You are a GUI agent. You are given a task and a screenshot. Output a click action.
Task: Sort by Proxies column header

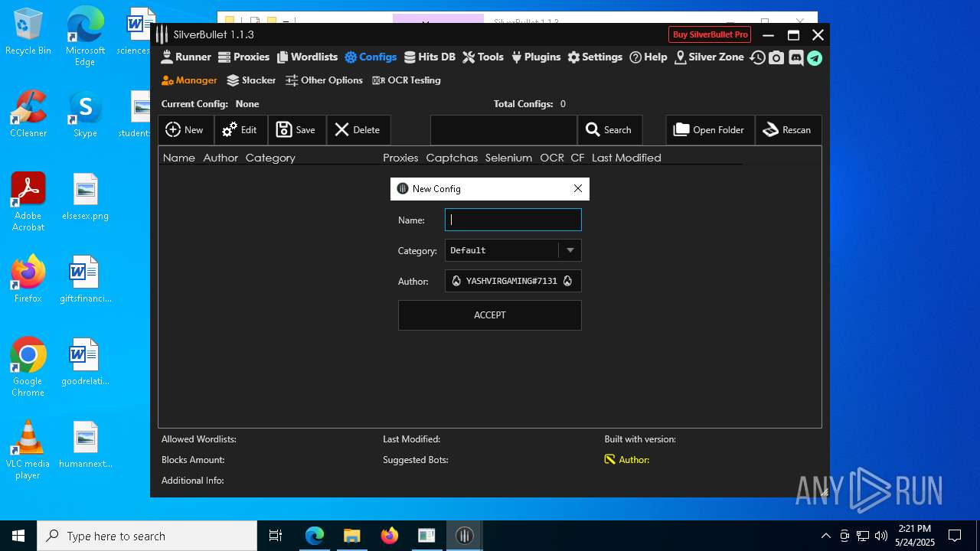coord(400,158)
